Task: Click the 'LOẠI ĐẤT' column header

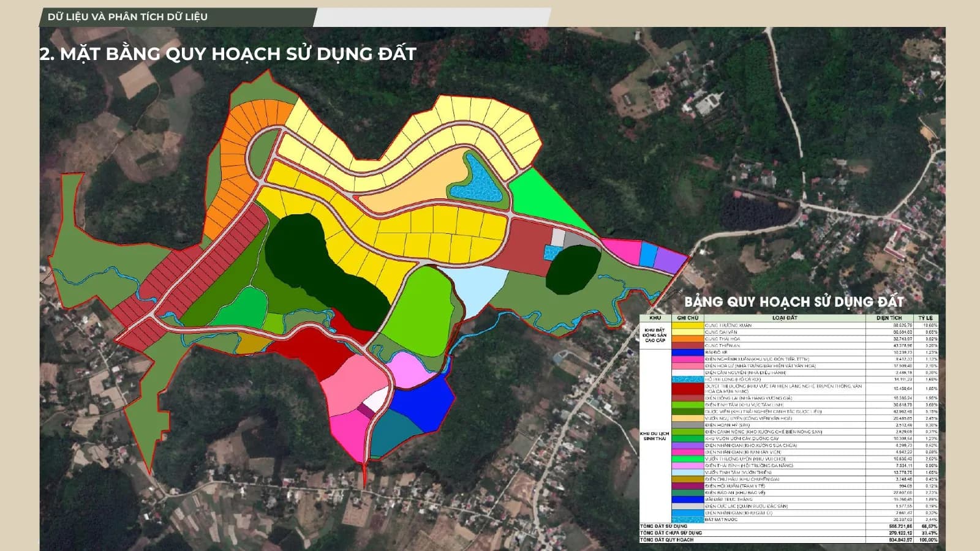Action: pyautogui.click(x=785, y=318)
